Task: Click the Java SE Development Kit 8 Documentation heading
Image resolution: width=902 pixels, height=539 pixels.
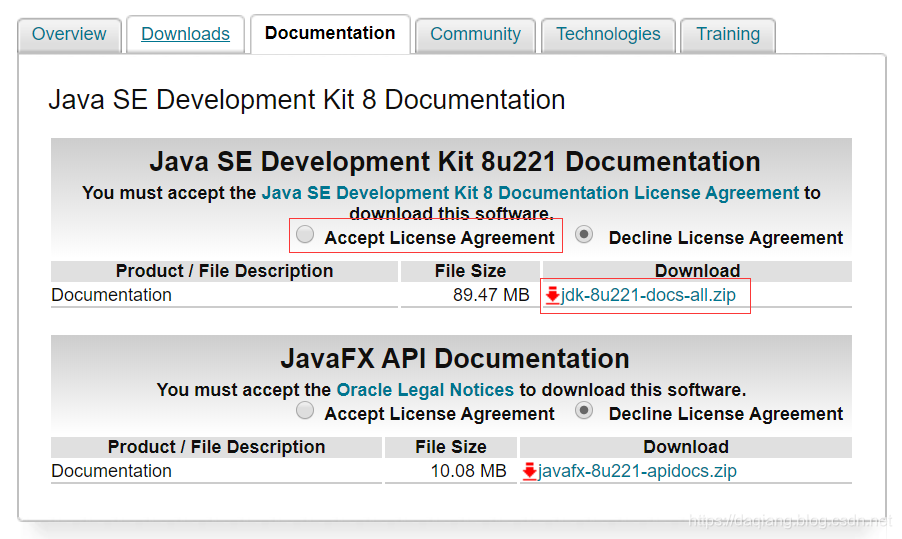Action: click(x=307, y=100)
